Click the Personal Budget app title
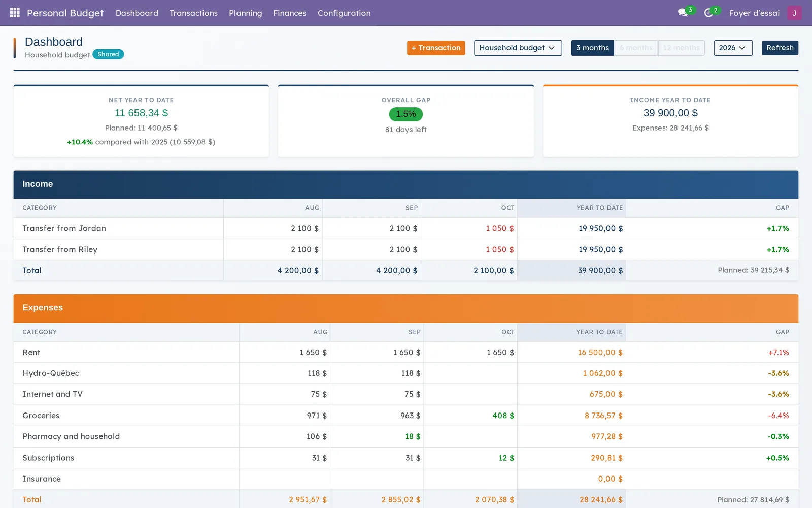This screenshot has height=508, width=812. click(65, 13)
